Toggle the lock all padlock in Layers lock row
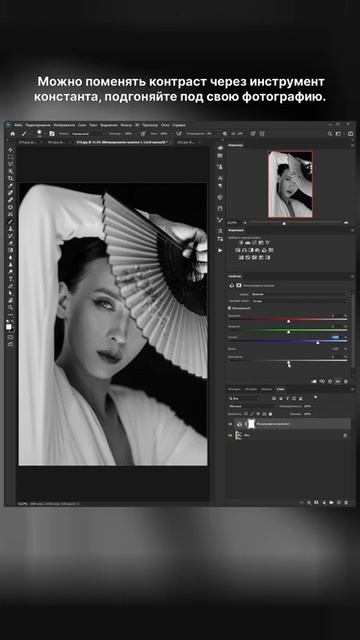Screen dimensions: 360x640 tap(269, 413)
